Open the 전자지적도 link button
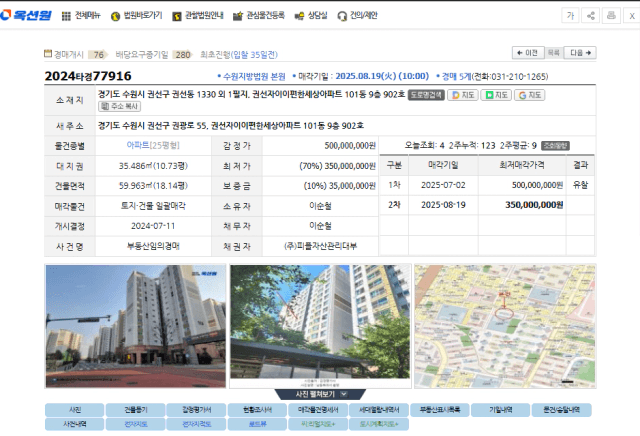This screenshot has height=436, width=640. click(x=196, y=424)
